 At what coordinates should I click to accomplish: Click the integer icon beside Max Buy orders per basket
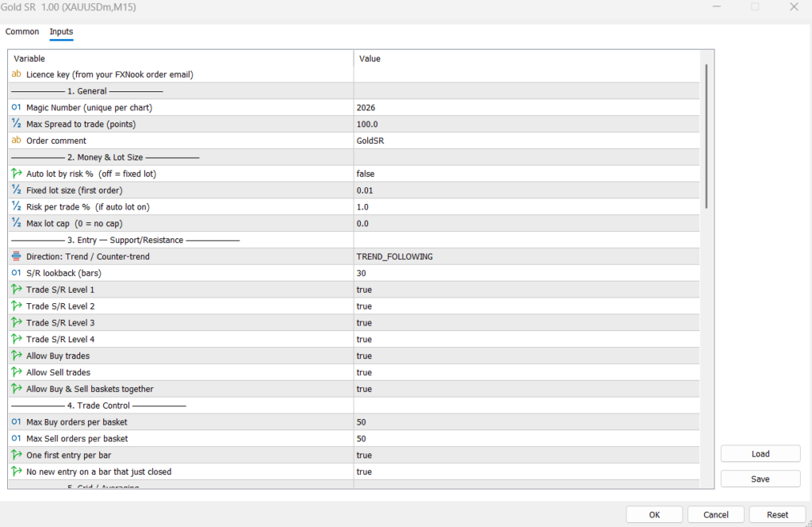[x=16, y=421]
